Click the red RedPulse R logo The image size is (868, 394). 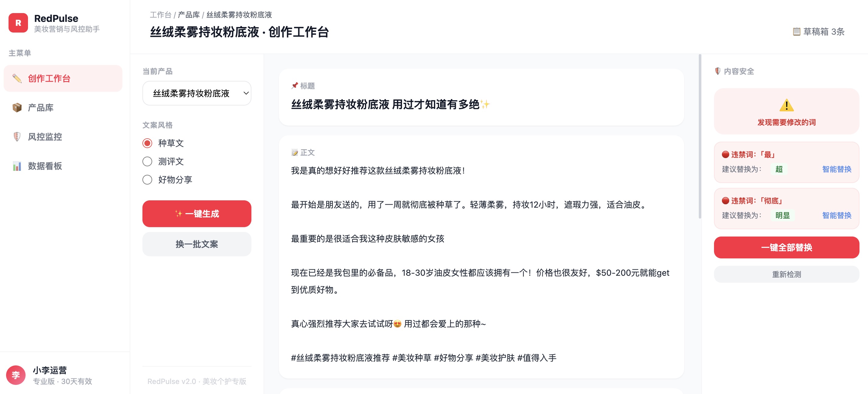tap(18, 23)
